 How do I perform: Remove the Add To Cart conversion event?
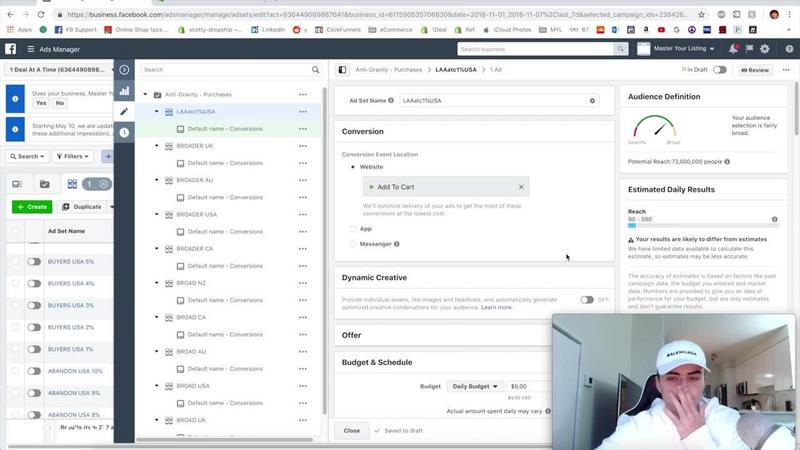point(521,187)
